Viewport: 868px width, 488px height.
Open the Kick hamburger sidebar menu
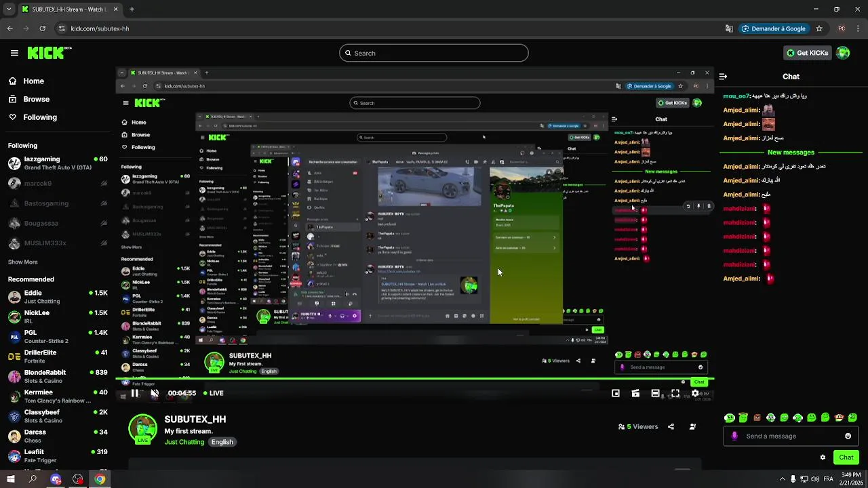(x=14, y=53)
